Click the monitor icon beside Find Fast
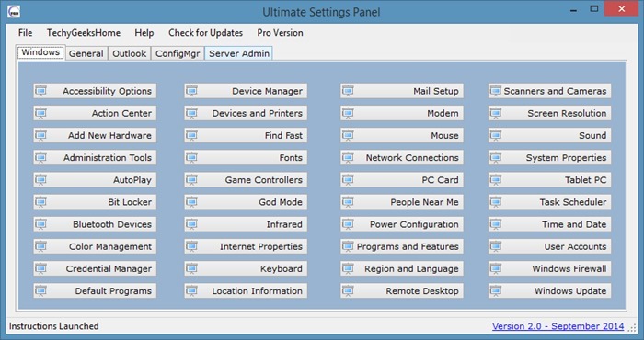Viewport: 644px width, 340px height. (x=191, y=135)
